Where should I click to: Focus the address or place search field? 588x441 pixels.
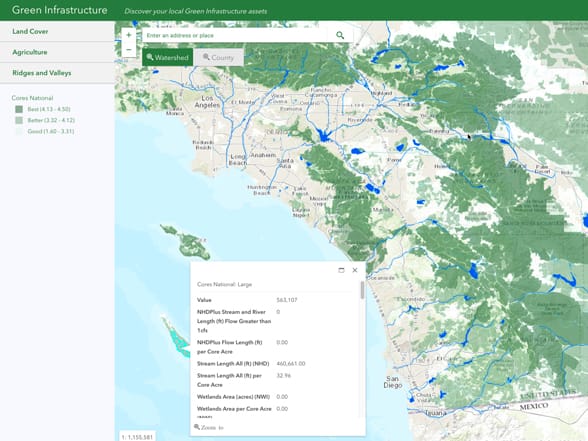tap(234, 35)
